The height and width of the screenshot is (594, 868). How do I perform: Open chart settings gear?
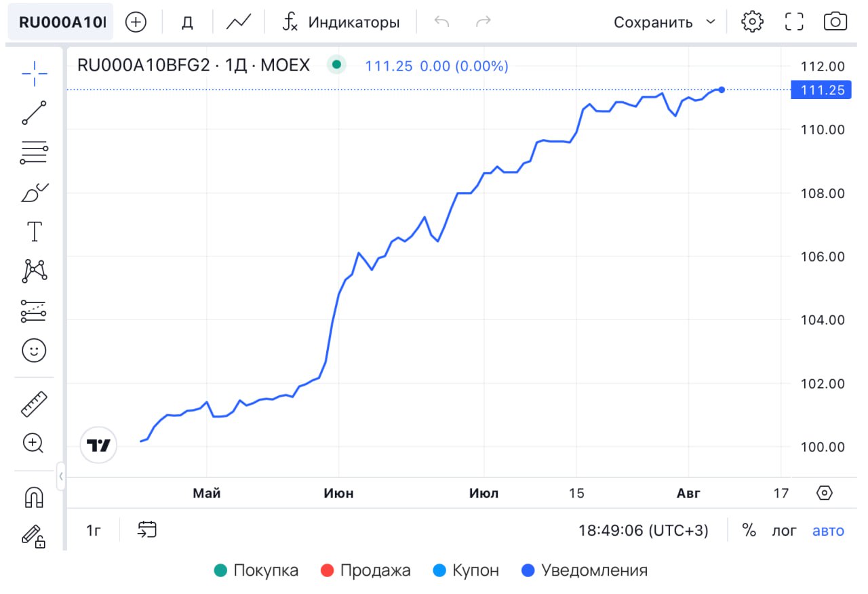click(752, 22)
